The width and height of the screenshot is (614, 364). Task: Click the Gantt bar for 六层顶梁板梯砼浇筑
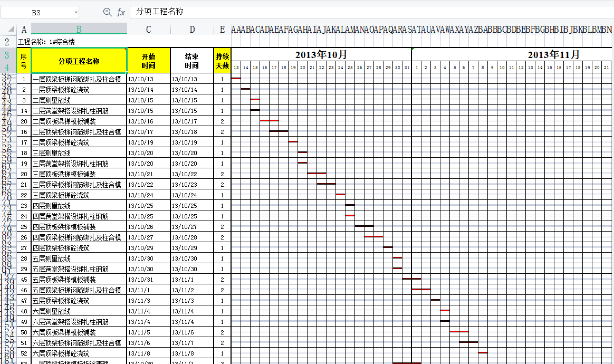pos(483,352)
